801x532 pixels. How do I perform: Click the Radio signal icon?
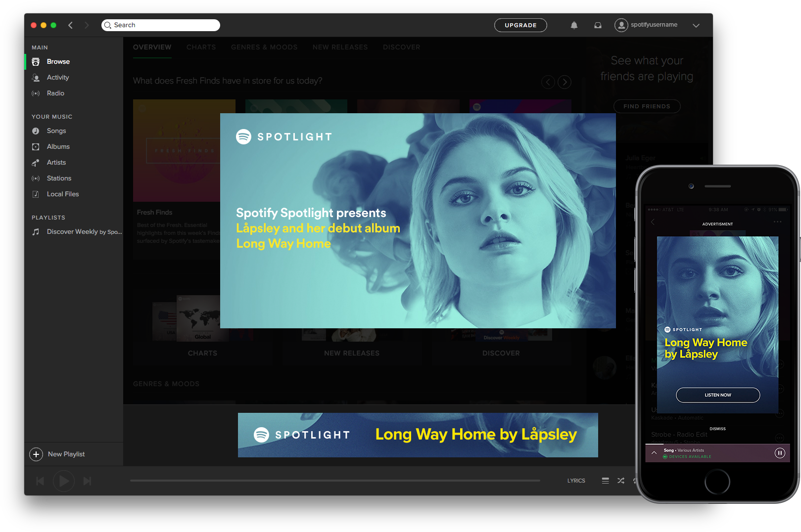(x=36, y=93)
